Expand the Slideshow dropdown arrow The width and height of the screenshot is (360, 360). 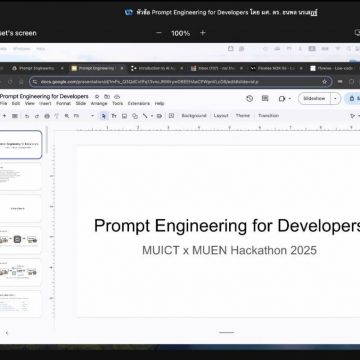click(335, 99)
